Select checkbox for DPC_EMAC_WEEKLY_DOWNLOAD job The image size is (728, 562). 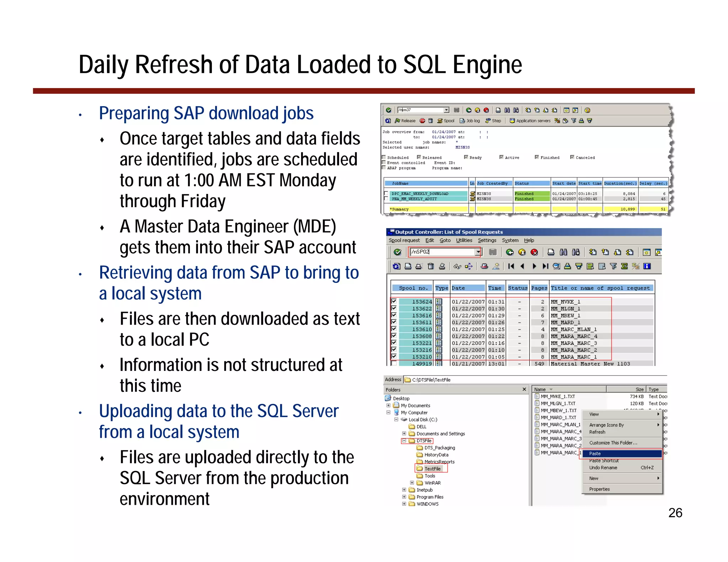pyautogui.click(x=386, y=194)
